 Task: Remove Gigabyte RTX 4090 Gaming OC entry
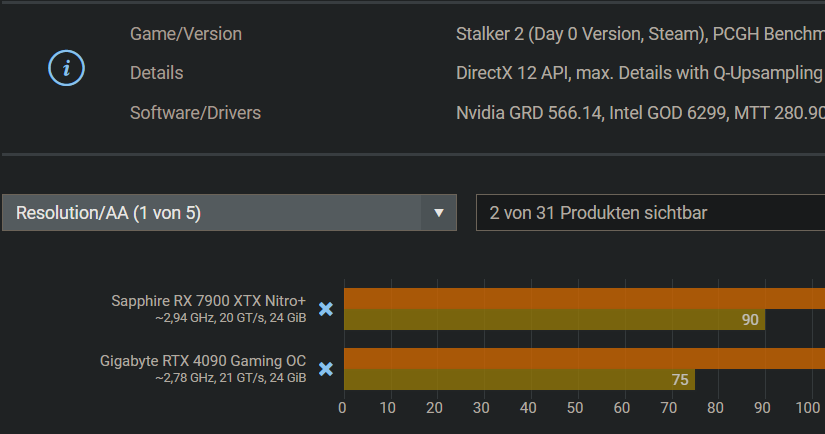coord(325,370)
